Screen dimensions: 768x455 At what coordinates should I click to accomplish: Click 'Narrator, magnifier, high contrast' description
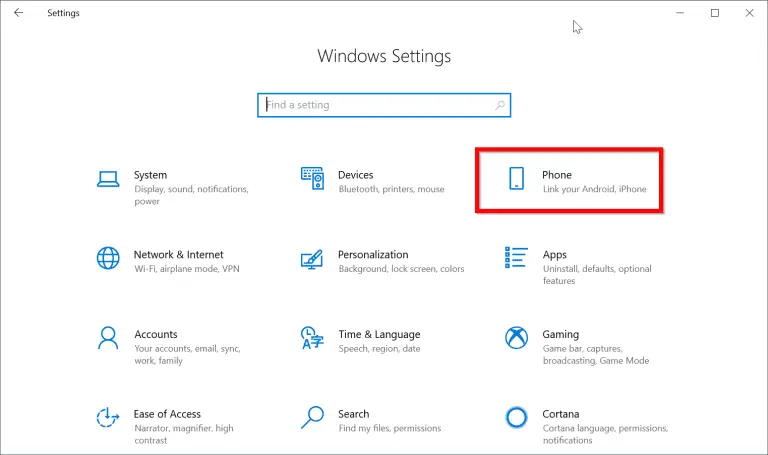click(184, 434)
